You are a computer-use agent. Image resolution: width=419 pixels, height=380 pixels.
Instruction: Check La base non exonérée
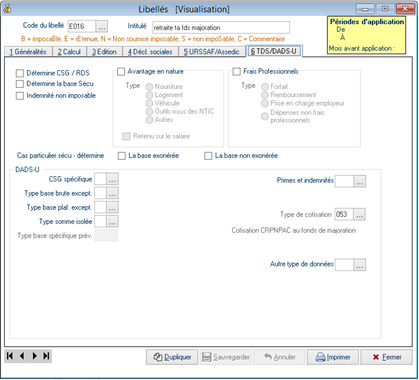point(208,156)
